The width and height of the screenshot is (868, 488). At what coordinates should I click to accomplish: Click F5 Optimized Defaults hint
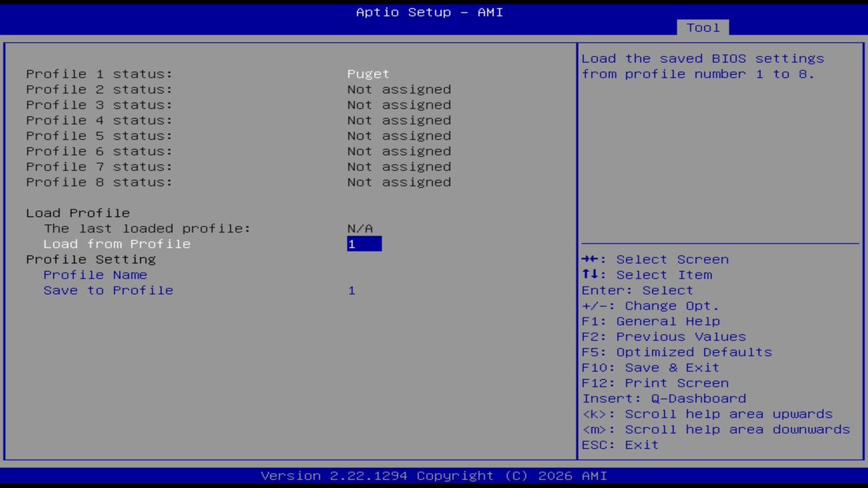(676, 352)
